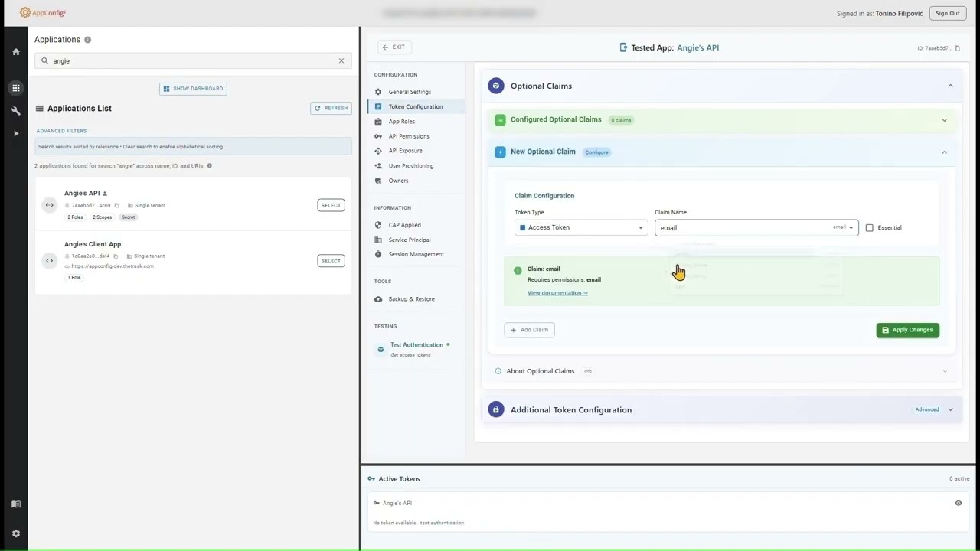Copy Angie's Client App ID in list
The width and height of the screenshot is (980, 551).
pos(116,256)
